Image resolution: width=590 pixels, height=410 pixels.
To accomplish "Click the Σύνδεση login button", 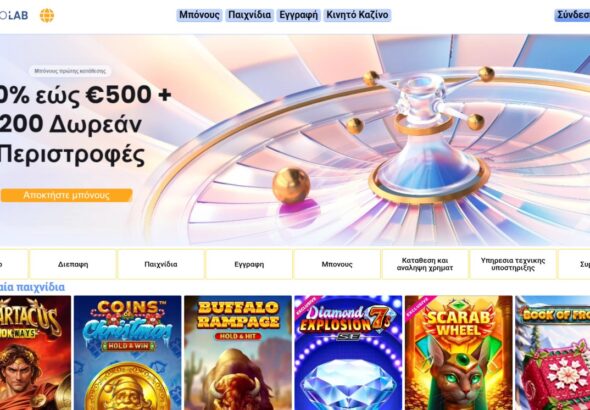I will click(572, 15).
